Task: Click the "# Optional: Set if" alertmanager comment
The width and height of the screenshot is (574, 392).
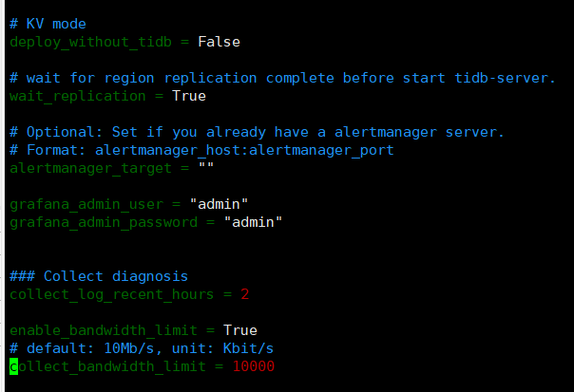Action: 257,131
